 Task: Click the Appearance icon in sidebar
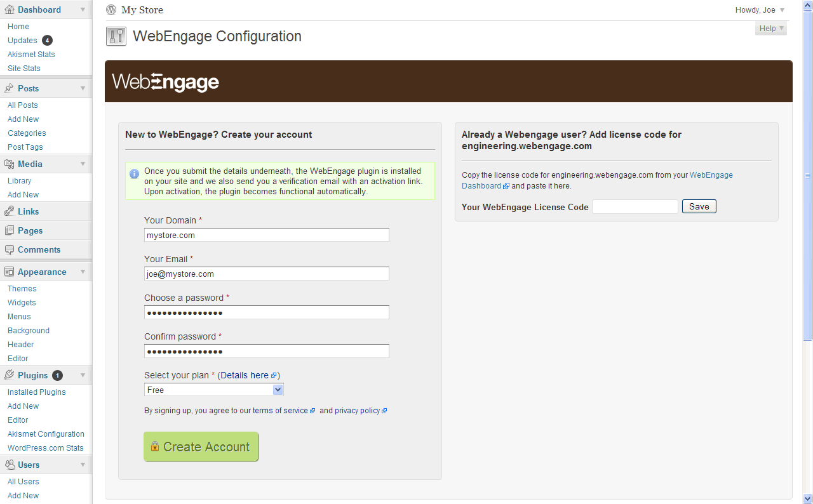(10, 272)
